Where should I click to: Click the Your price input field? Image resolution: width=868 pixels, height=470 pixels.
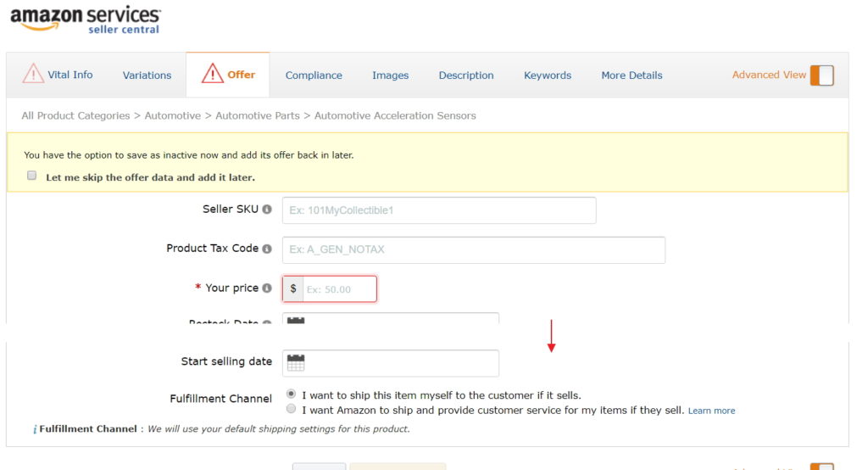tap(338, 289)
